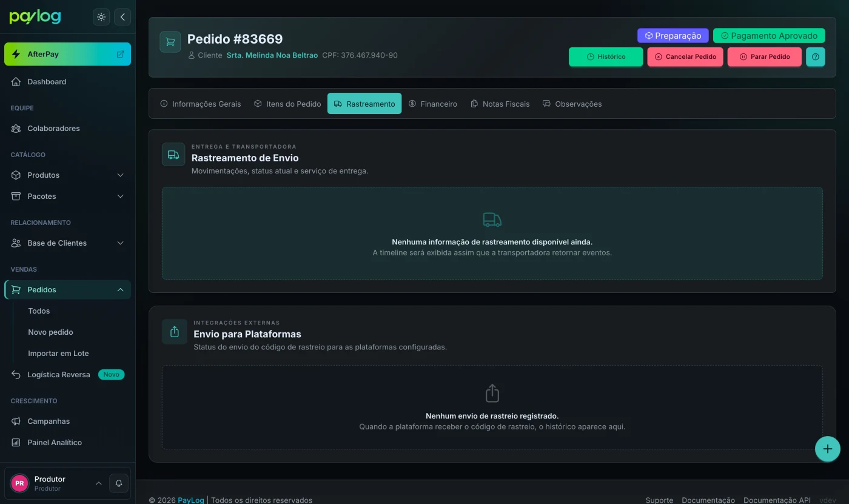Click the Pacotes archive icon
Viewport: 849px width, 504px height.
[x=16, y=197]
